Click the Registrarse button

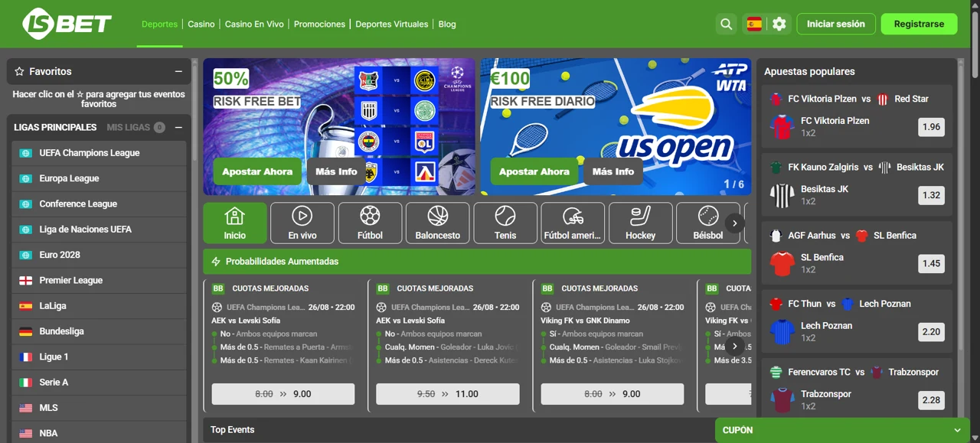919,24
